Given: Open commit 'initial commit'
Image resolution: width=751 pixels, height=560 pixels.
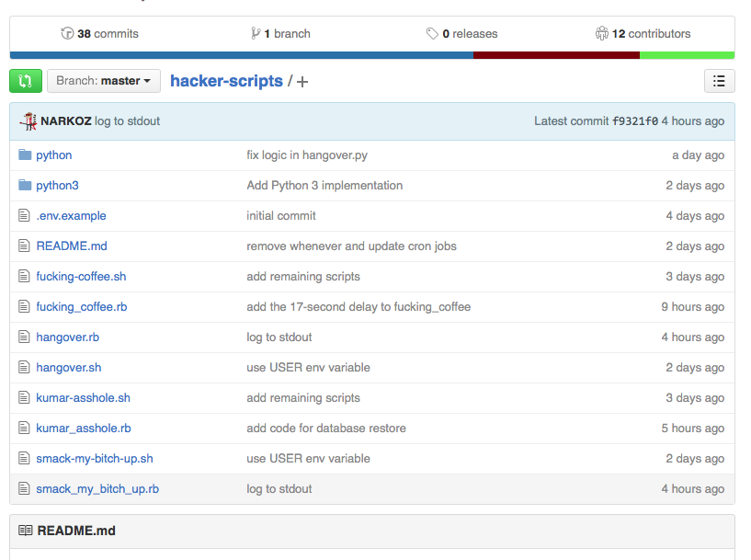Looking at the screenshot, I should 281,216.
